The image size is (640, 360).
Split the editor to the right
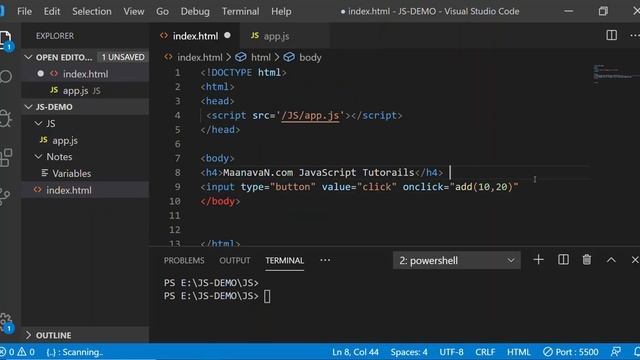coord(611,36)
